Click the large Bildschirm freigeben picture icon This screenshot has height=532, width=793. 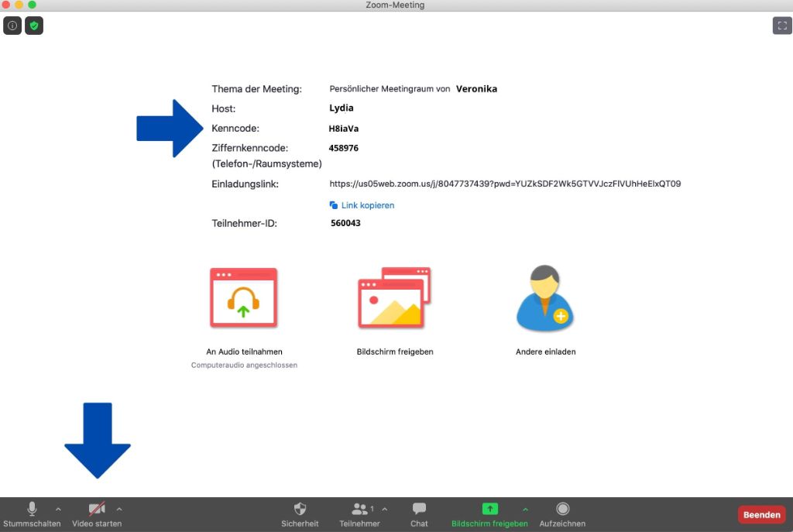click(x=394, y=298)
